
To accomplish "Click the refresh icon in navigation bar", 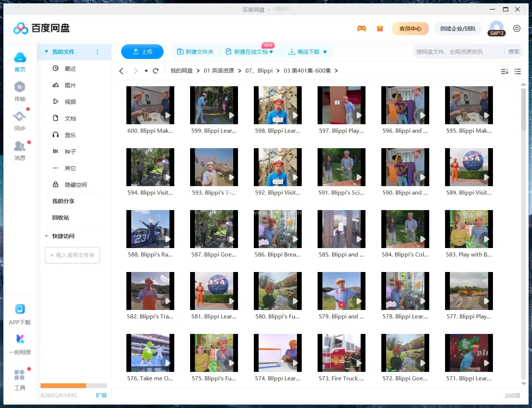I will coord(156,71).
